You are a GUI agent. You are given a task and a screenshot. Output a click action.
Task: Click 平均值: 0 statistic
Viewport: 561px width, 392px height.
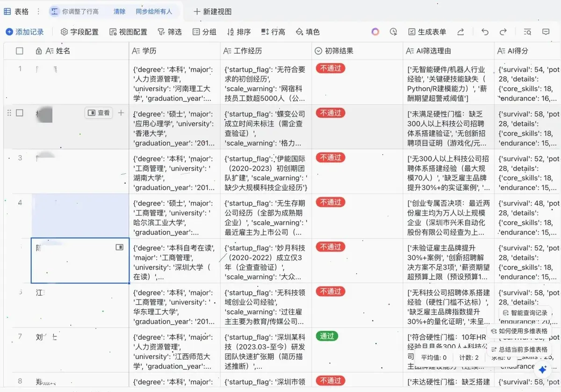(x=433, y=357)
